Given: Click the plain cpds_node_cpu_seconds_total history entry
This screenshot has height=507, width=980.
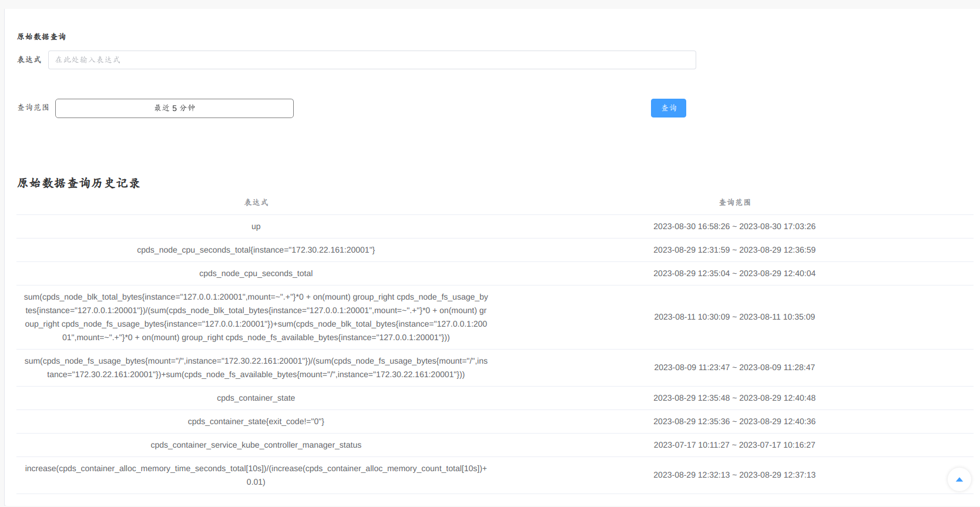Looking at the screenshot, I should [x=256, y=274].
